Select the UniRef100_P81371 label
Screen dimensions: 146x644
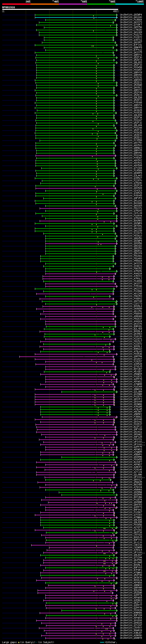[x=131, y=208]
